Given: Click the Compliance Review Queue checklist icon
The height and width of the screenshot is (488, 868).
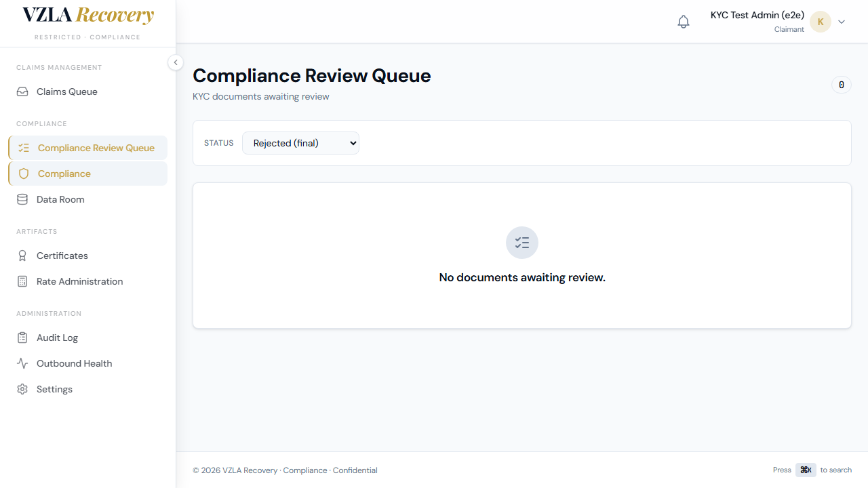Looking at the screenshot, I should [24, 148].
